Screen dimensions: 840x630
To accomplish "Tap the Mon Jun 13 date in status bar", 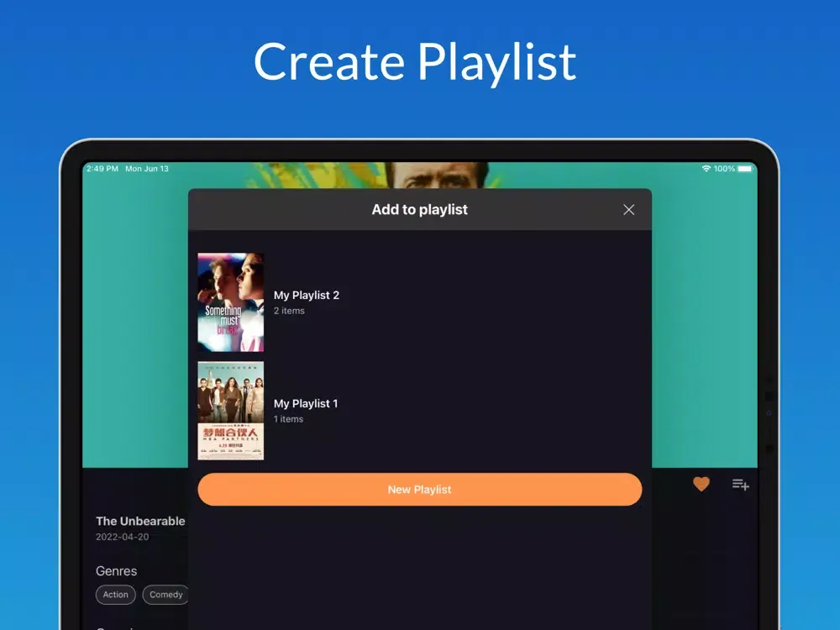I will (147, 168).
